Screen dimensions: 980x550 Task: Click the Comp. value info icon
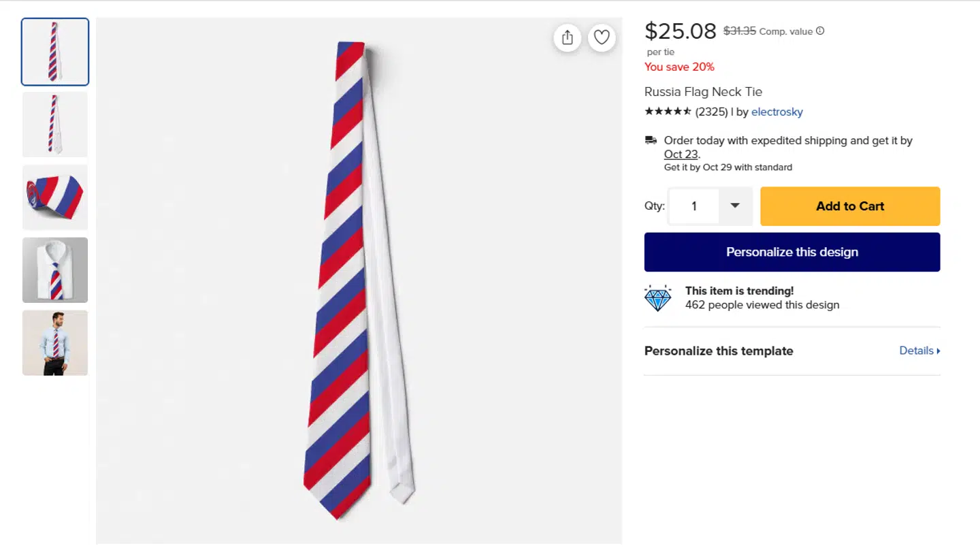point(820,31)
